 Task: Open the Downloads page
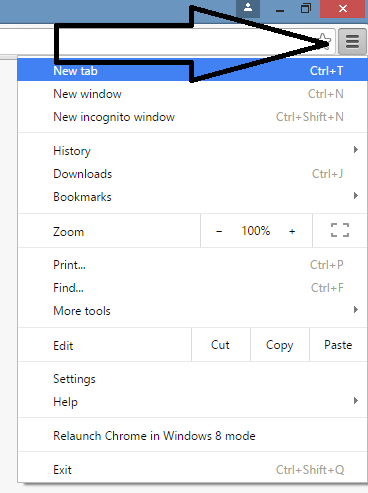192,173
